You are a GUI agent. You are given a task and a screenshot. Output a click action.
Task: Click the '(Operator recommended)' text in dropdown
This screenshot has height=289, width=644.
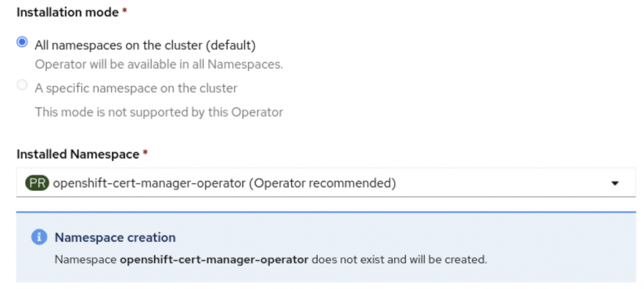[323, 183]
